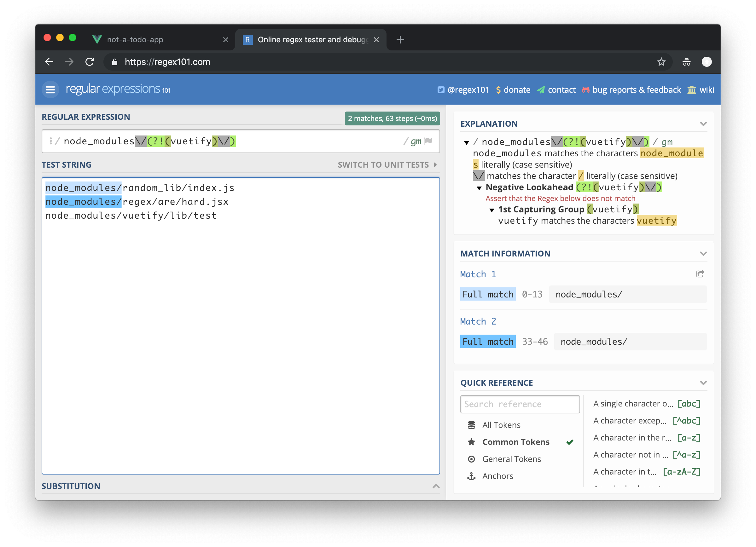Image resolution: width=756 pixels, height=547 pixels.
Task: Click the Twitter bird icon
Action: [x=441, y=90]
